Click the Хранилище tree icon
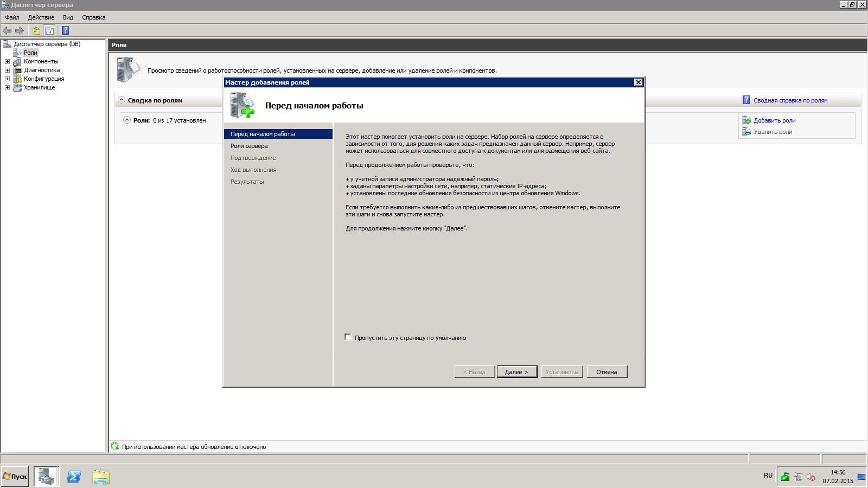 coord(17,87)
